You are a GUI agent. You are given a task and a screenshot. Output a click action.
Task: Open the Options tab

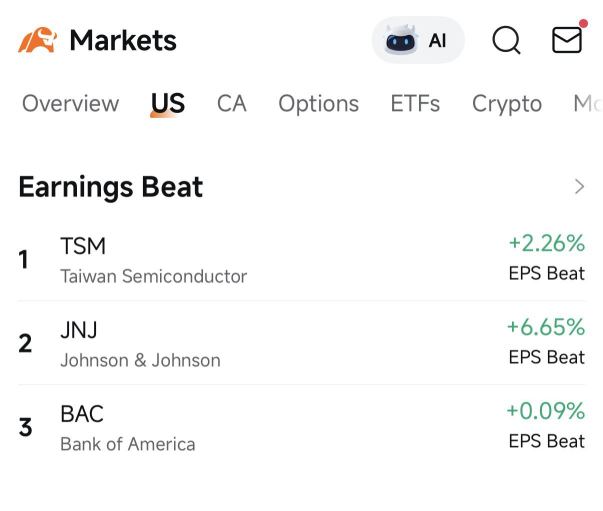[x=319, y=104]
